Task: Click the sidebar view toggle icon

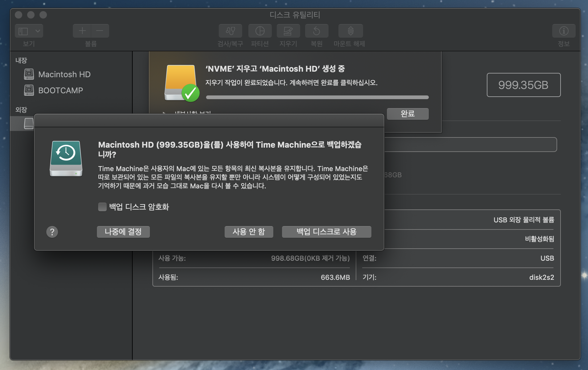Action: click(x=23, y=31)
